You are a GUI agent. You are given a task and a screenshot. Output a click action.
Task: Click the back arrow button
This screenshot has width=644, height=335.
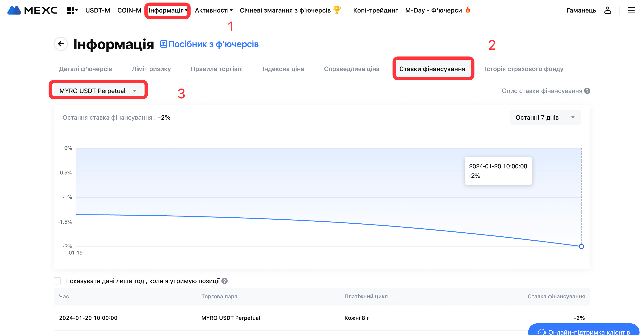point(61,44)
